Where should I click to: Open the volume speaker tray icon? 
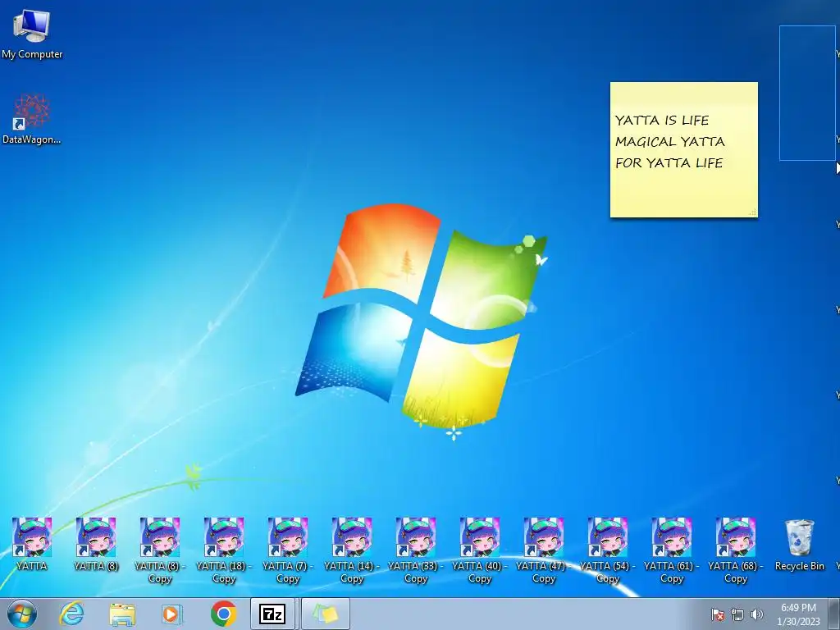(x=756, y=614)
